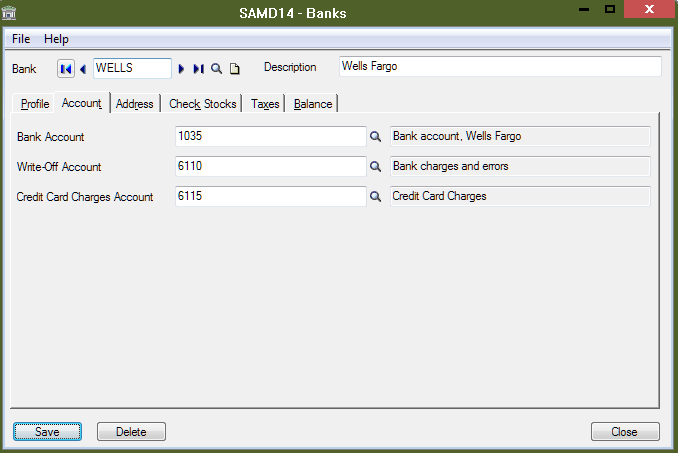Click the Delete button

pos(131,432)
